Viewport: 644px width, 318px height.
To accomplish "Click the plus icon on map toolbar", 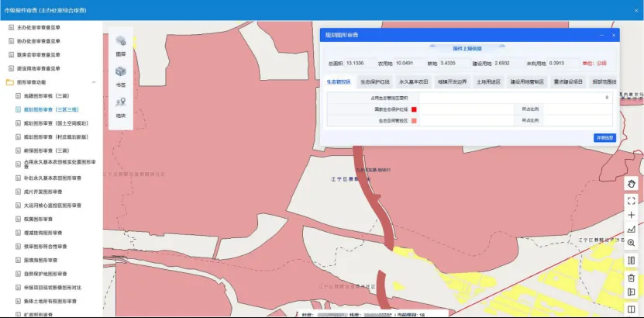I will click(x=632, y=215).
